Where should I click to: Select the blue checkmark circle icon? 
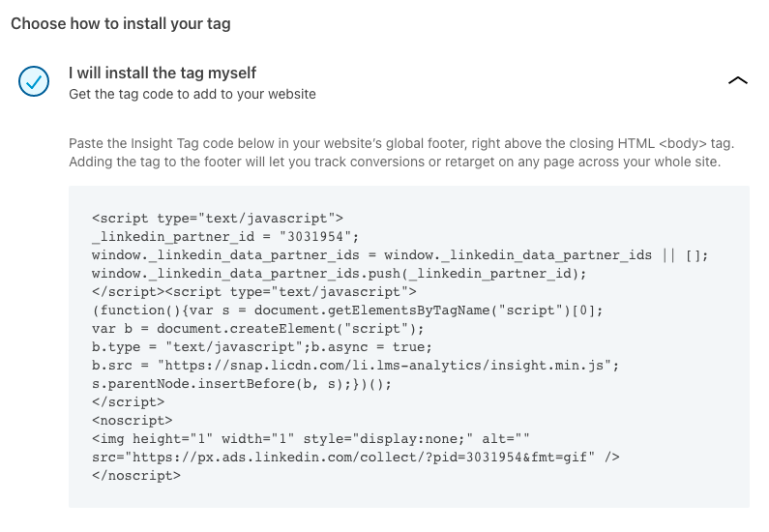pos(34,81)
